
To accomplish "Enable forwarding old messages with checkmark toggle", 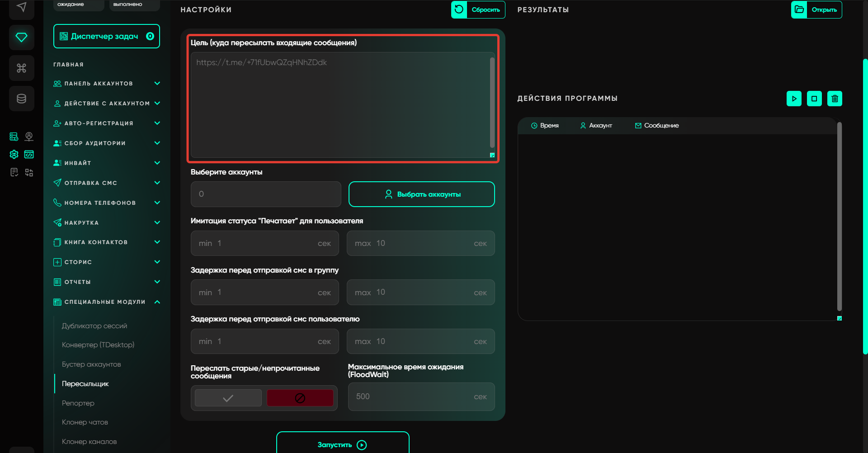I will (x=228, y=398).
